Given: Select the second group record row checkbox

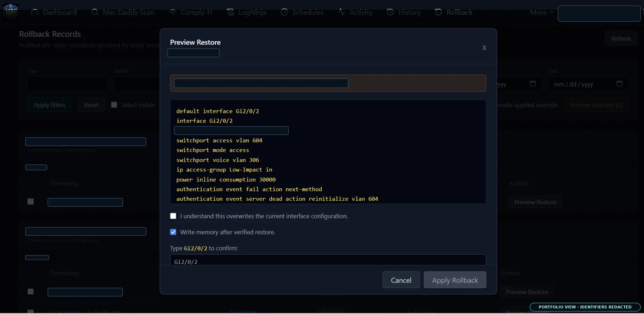Looking at the screenshot, I should (x=31, y=292).
